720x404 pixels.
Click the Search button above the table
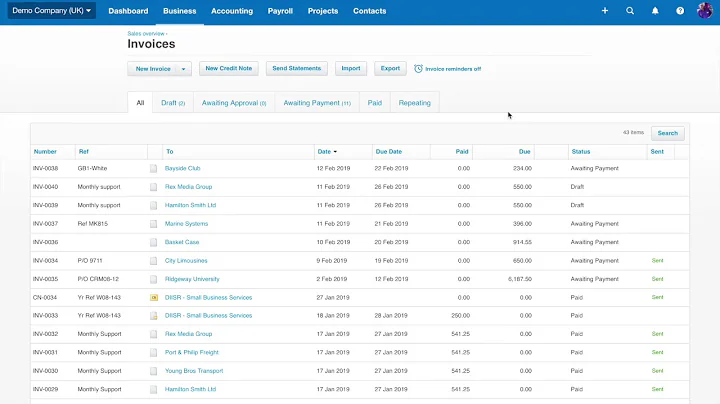pos(668,133)
